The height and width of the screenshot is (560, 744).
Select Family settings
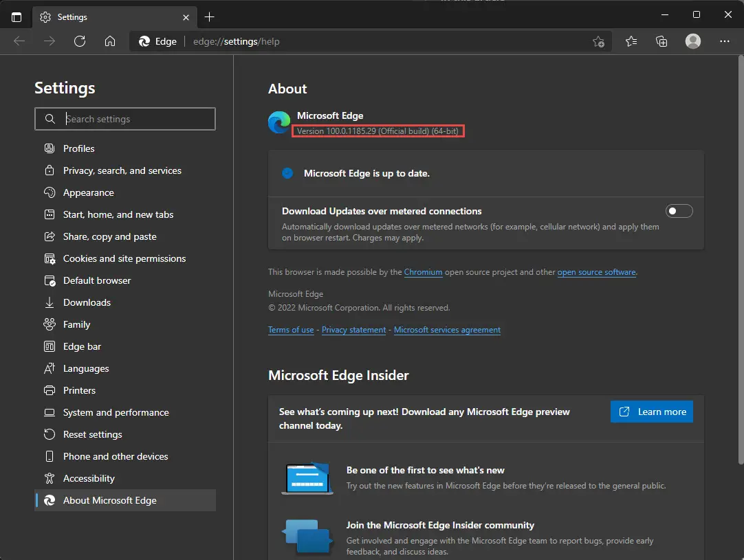point(125,324)
